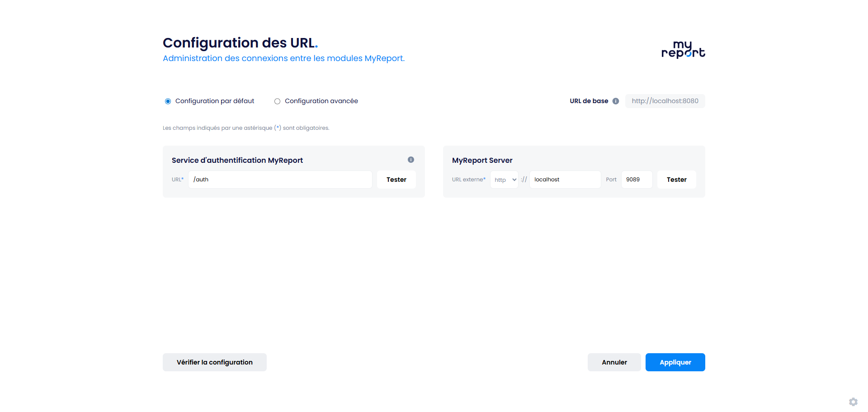The image size is (868, 412).
Task: Click Vérifier la configuration button
Action: pos(215,362)
